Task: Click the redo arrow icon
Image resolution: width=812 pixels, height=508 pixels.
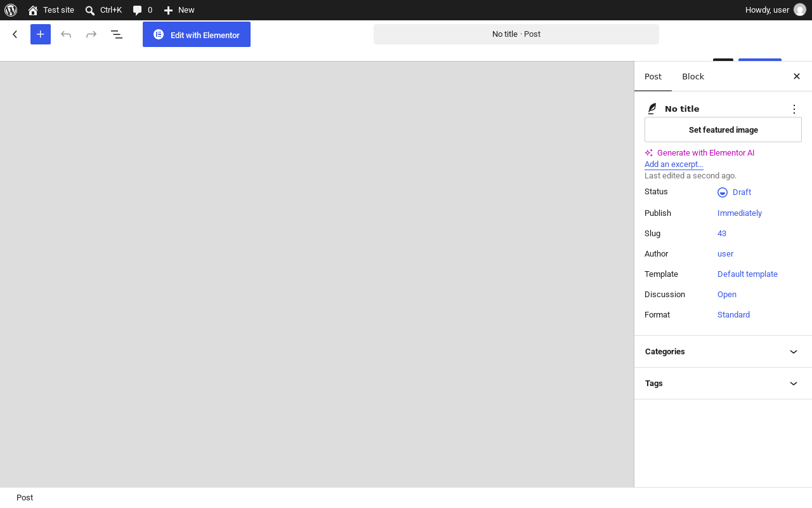Action: pos(91,34)
